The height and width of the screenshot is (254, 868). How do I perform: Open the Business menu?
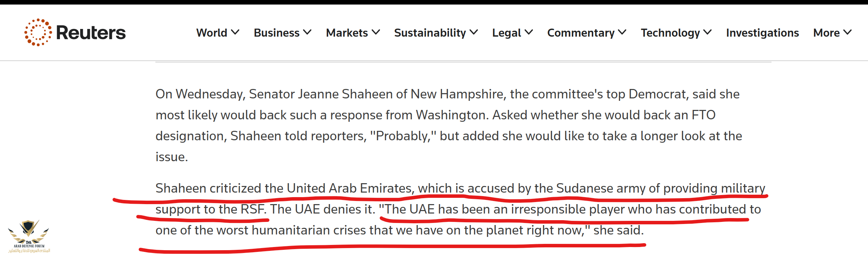[276, 33]
